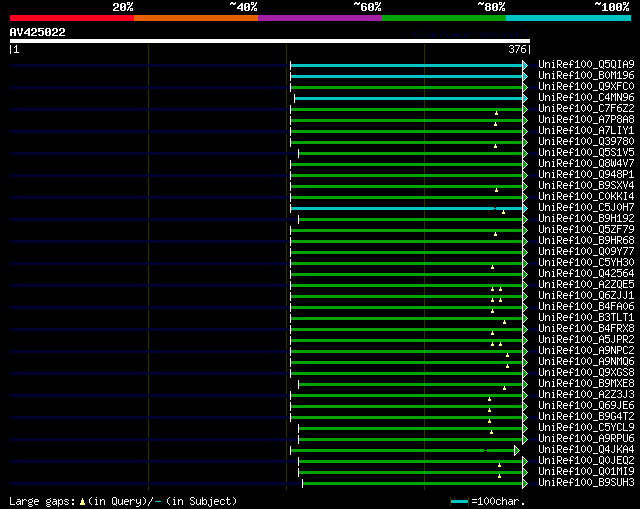Click the UniRef100_C4MN96 label
This screenshot has width=640, height=509.
[x=586, y=98]
